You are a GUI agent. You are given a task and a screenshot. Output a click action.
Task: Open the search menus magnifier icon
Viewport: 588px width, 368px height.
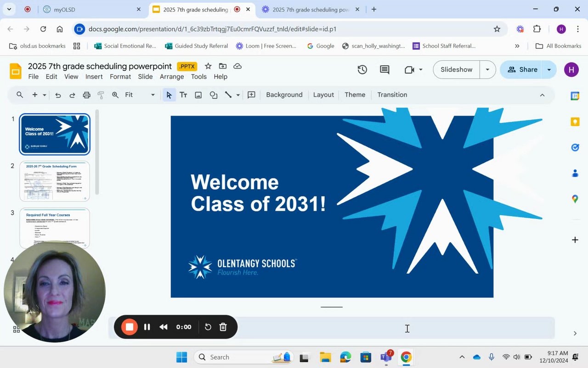click(20, 95)
